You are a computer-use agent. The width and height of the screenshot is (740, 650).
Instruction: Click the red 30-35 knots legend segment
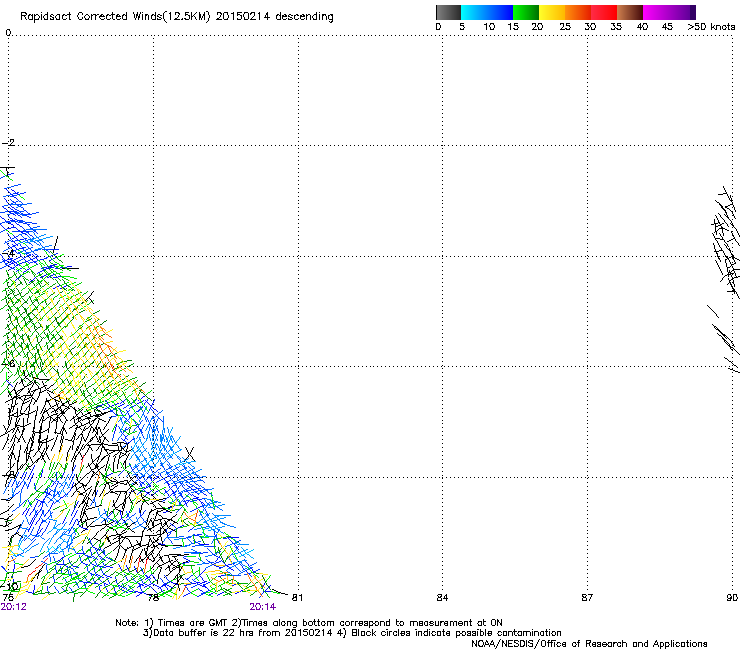point(604,12)
